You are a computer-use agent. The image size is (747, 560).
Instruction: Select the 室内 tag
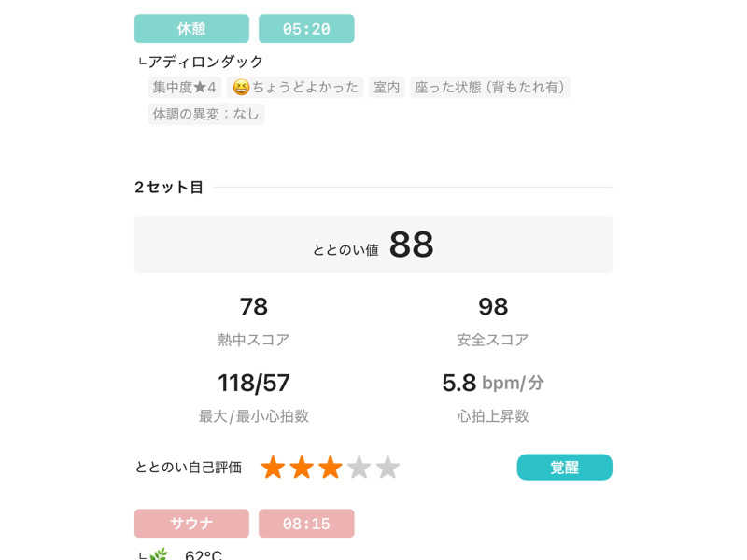(x=387, y=87)
